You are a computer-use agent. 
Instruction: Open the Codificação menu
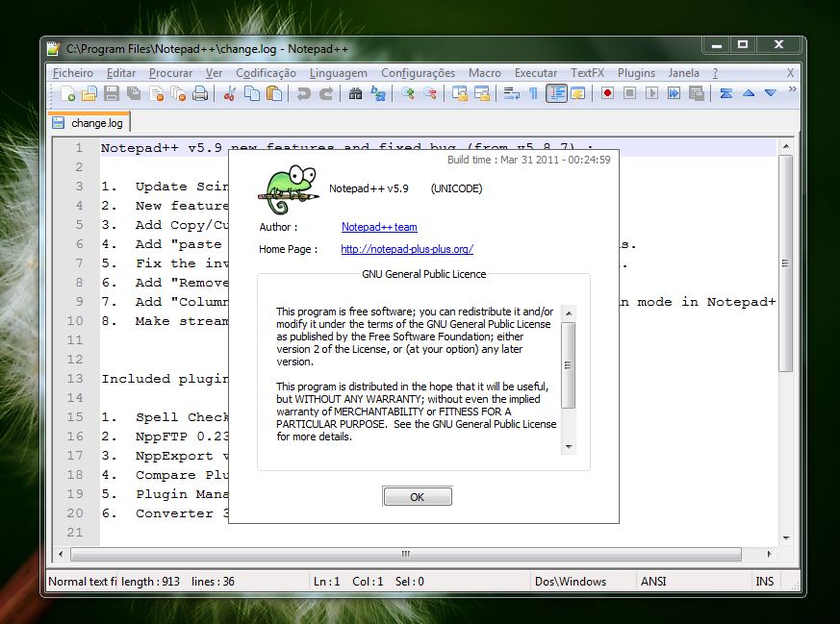(x=266, y=73)
